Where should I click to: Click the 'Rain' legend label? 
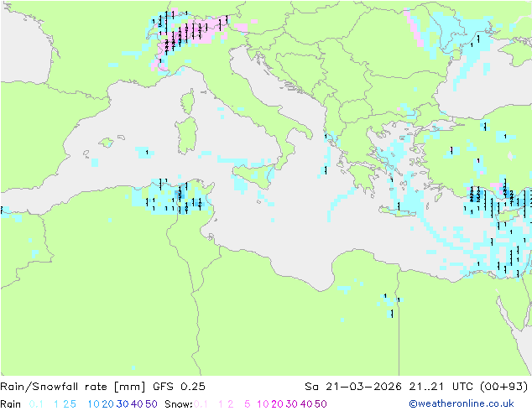pos(11,404)
